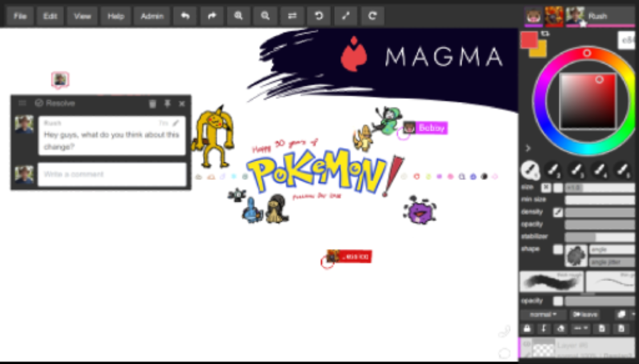The height and width of the screenshot is (364, 639).
Task: Click the leave layer button
Action: tap(585, 315)
